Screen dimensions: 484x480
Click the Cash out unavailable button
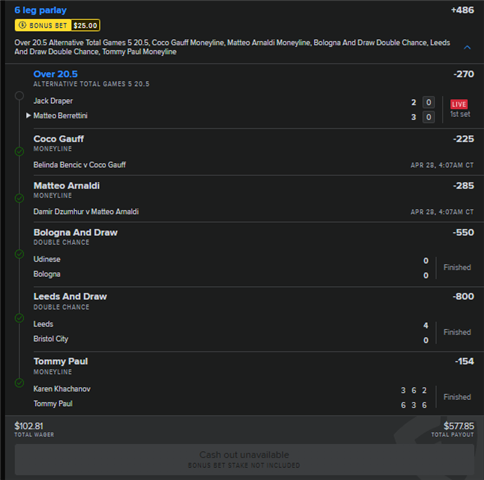244,459
